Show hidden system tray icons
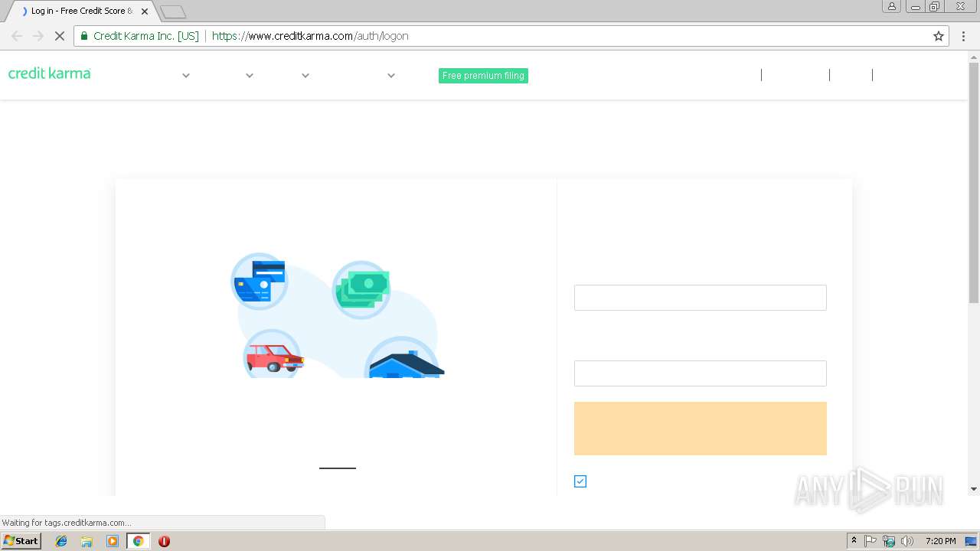 854,541
